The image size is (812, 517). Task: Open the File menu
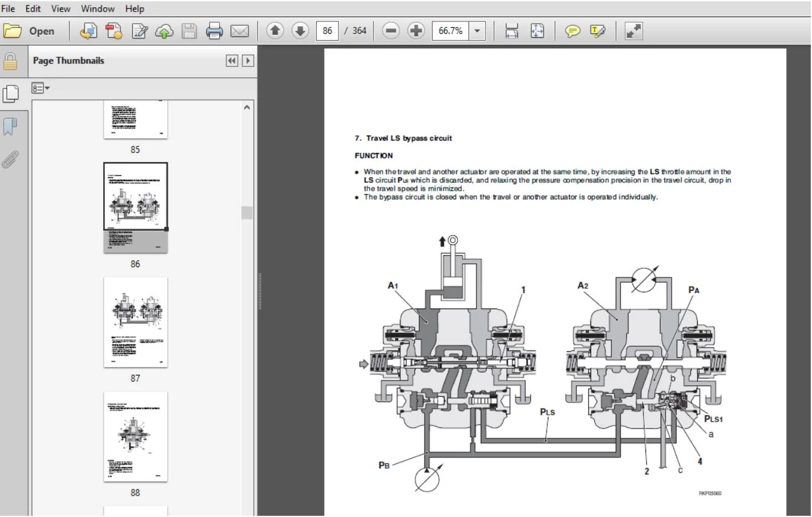[8, 9]
